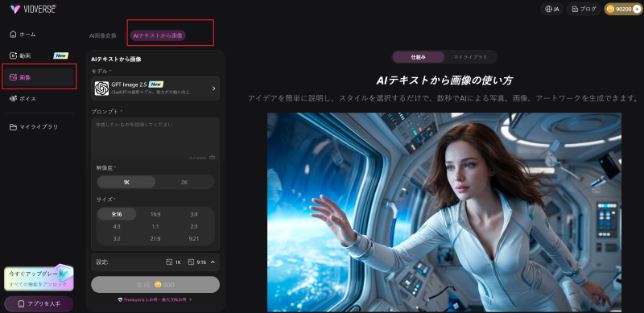Switch to the AI画像変換 tab

[x=103, y=35]
